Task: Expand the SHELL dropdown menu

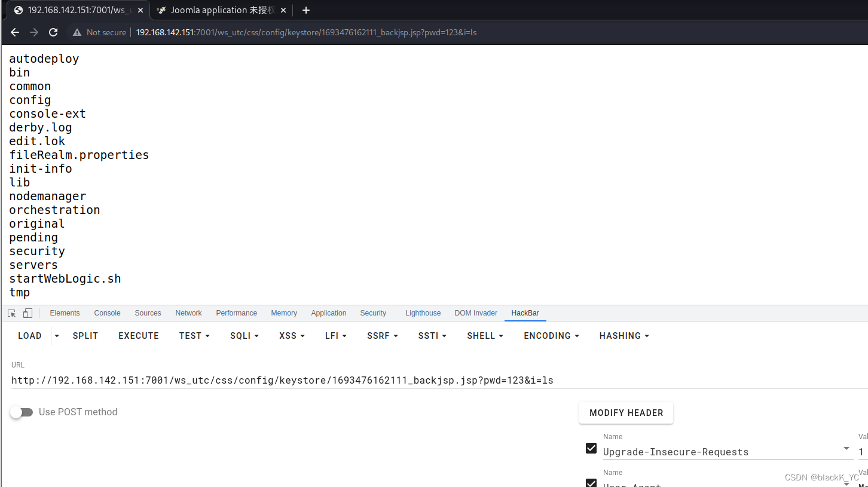Action: tap(485, 336)
